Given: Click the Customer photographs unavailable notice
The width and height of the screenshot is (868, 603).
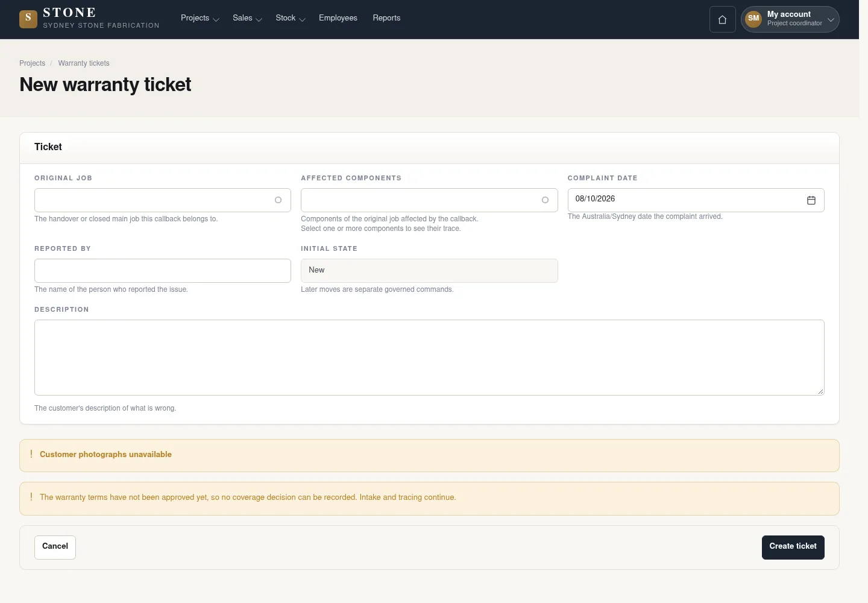Looking at the screenshot, I should [x=429, y=456].
